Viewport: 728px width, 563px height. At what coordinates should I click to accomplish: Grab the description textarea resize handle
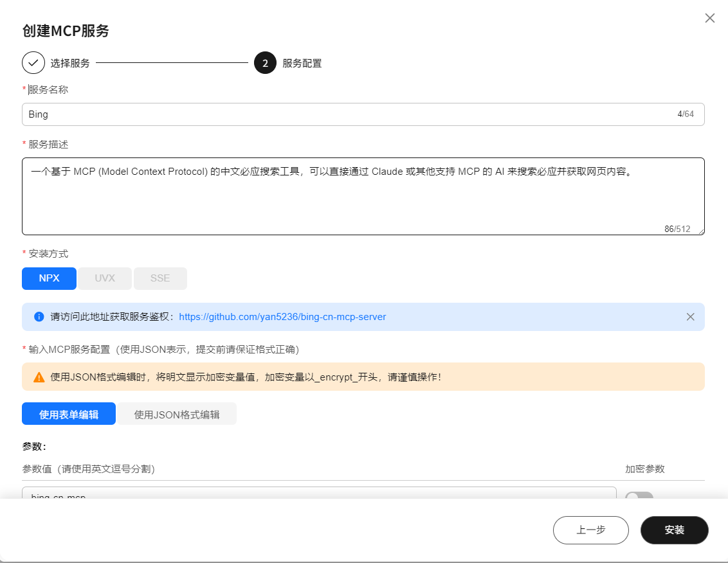(x=701, y=231)
